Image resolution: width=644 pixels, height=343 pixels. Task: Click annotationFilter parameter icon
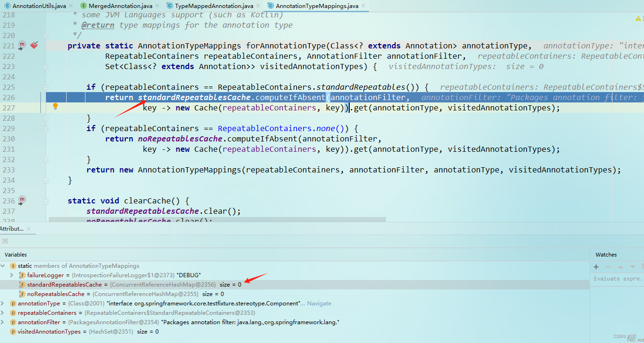(x=13, y=322)
